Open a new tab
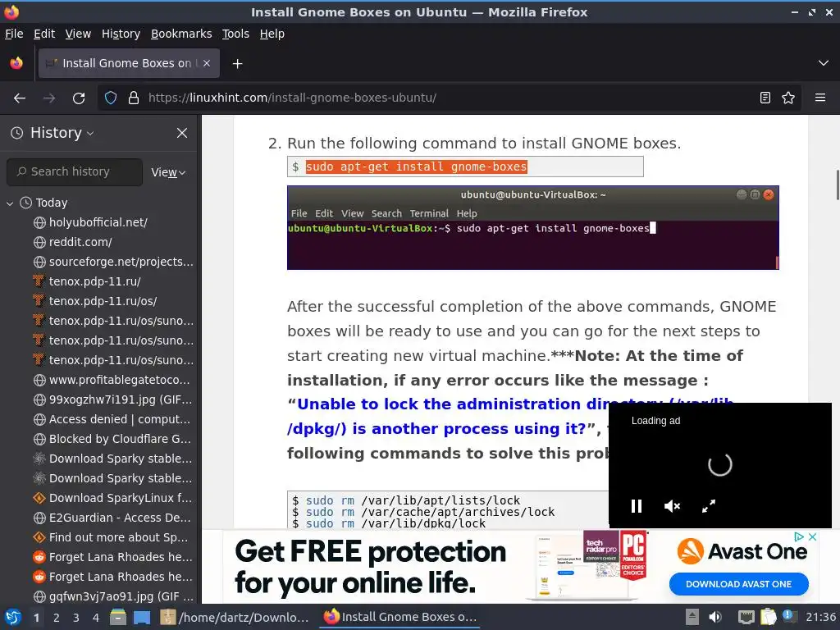The height and width of the screenshot is (630, 840). coord(237,64)
